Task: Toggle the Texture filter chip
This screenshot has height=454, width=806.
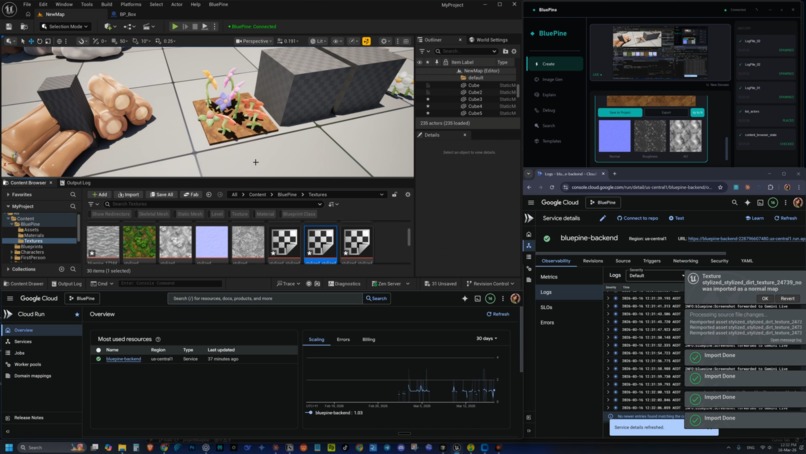Action: click(239, 214)
